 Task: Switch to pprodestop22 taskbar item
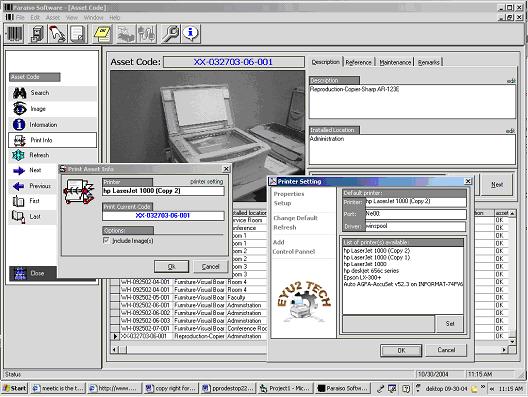pyautogui.click(x=228, y=388)
